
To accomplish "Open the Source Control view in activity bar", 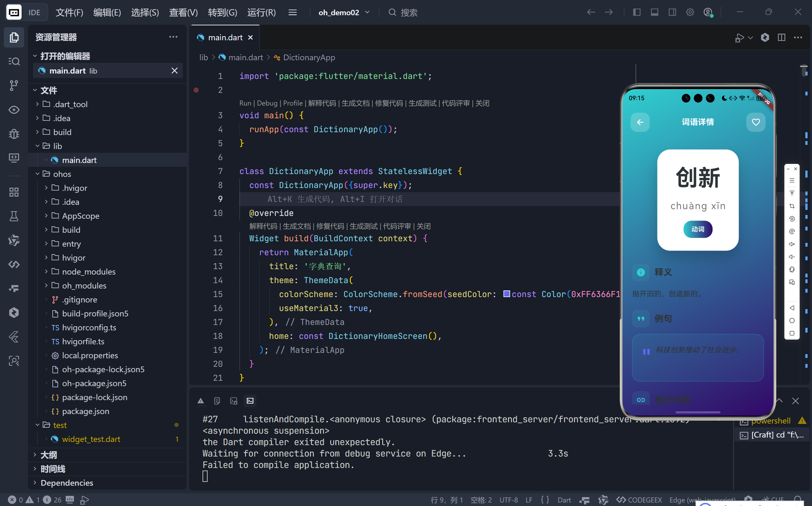I will [14, 85].
